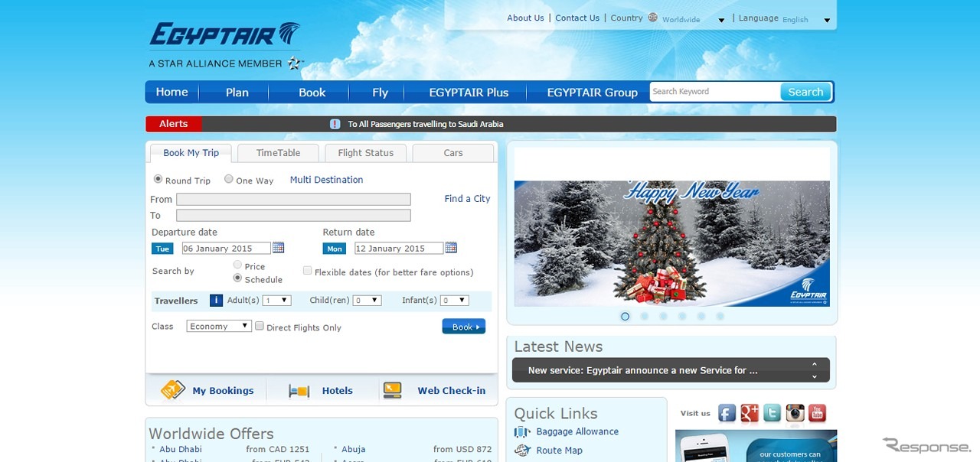This screenshot has height=462, width=980.
Task: Click the Baggage Allowance luggage icon
Action: tap(523, 432)
